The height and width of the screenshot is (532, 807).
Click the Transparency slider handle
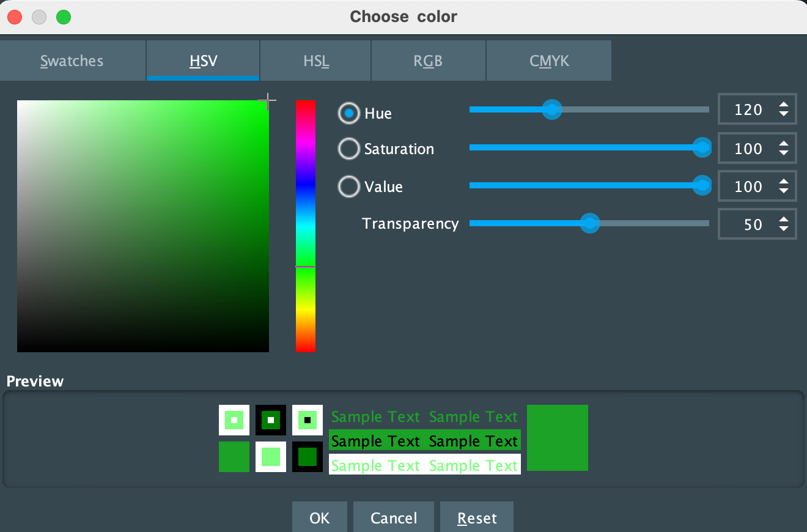(589, 224)
